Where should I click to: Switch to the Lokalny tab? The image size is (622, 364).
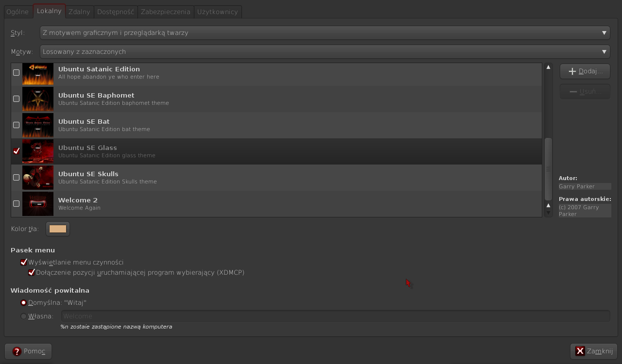pos(49,11)
